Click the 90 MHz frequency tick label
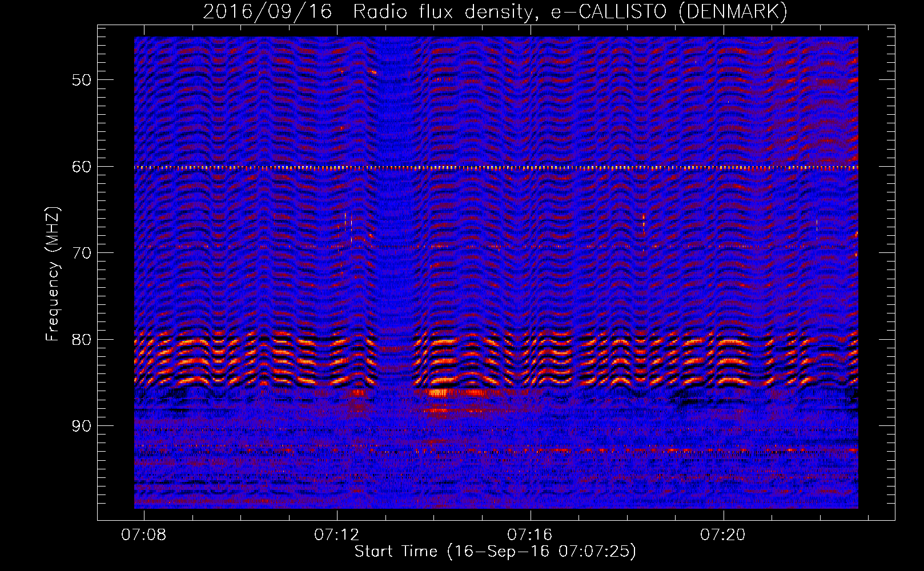 [81, 426]
